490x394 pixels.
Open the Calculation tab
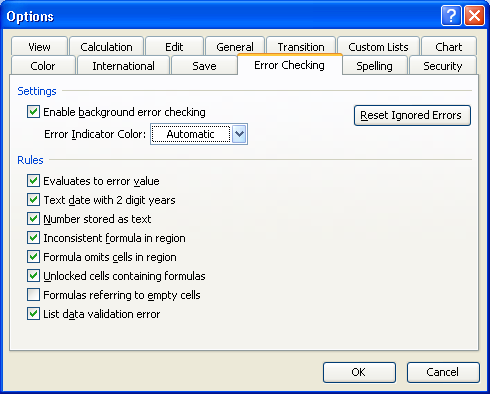[106, 47]
